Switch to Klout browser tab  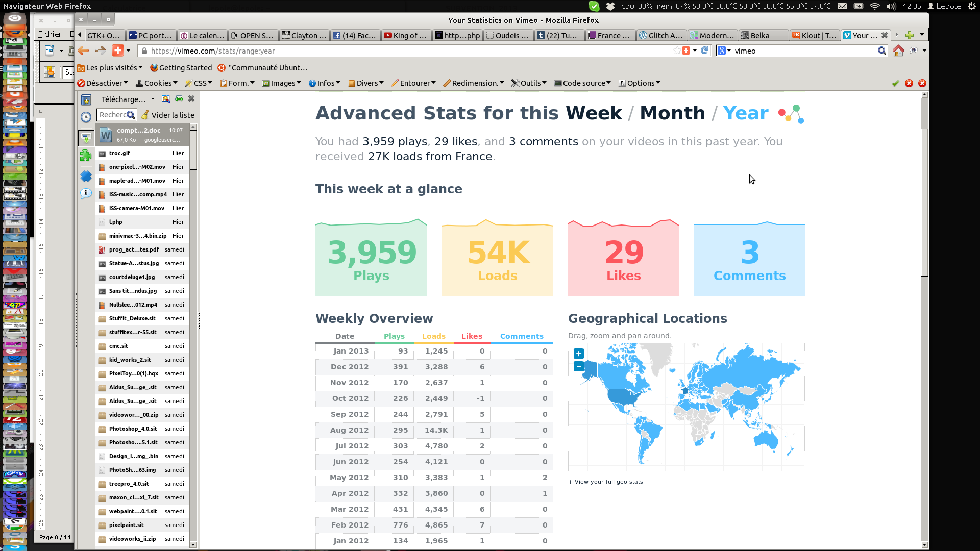814,35
